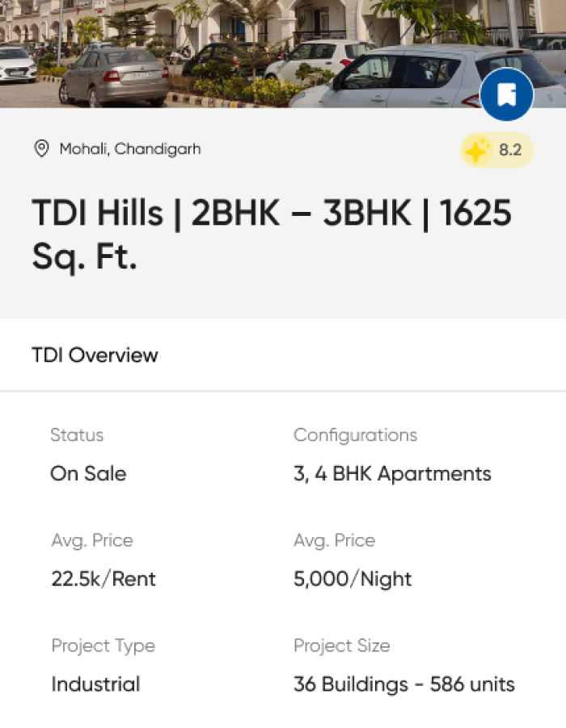Click the bookmark ribbon inside the blue circle
Image resolution: width=566 pixels, height=728 pixels.
point(507,95)
